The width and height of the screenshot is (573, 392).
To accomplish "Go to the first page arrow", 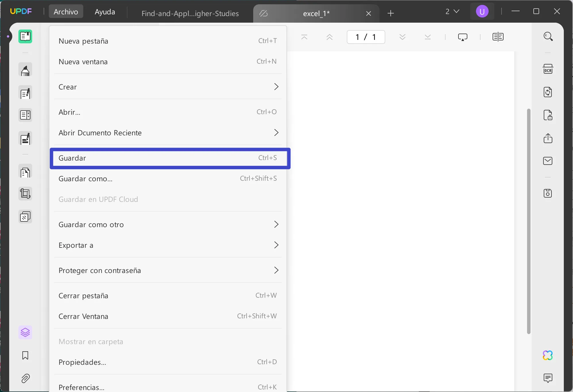I will [x=304, y=37].
